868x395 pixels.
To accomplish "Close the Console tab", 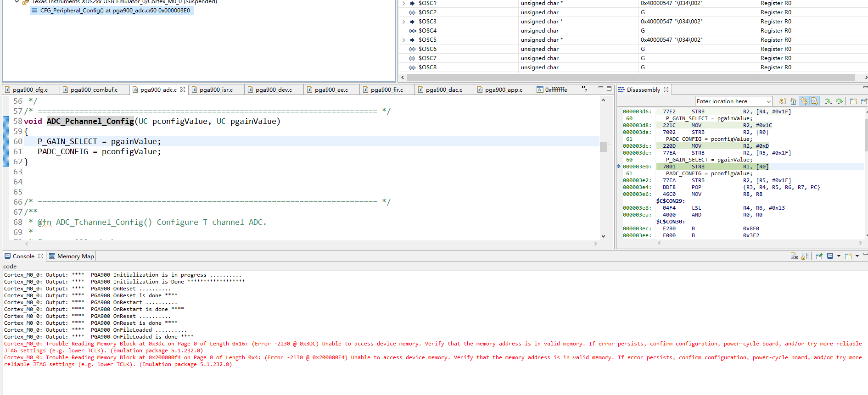I will pos(40,256).
